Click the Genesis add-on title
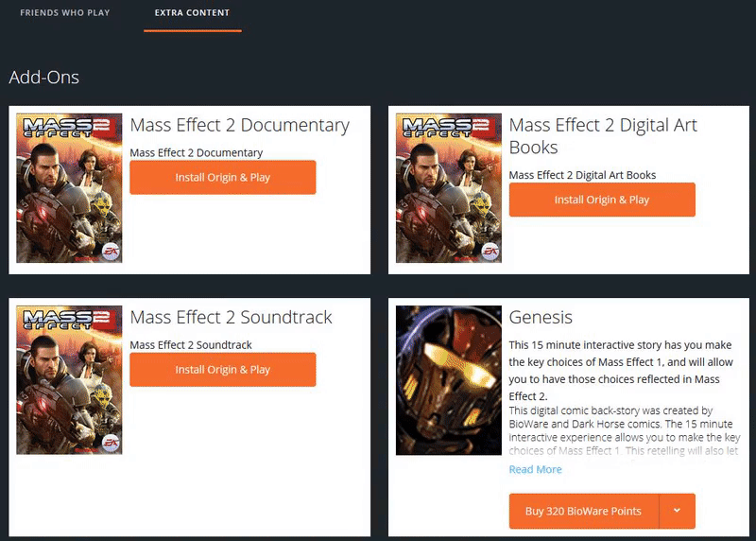 pos(541,317)
